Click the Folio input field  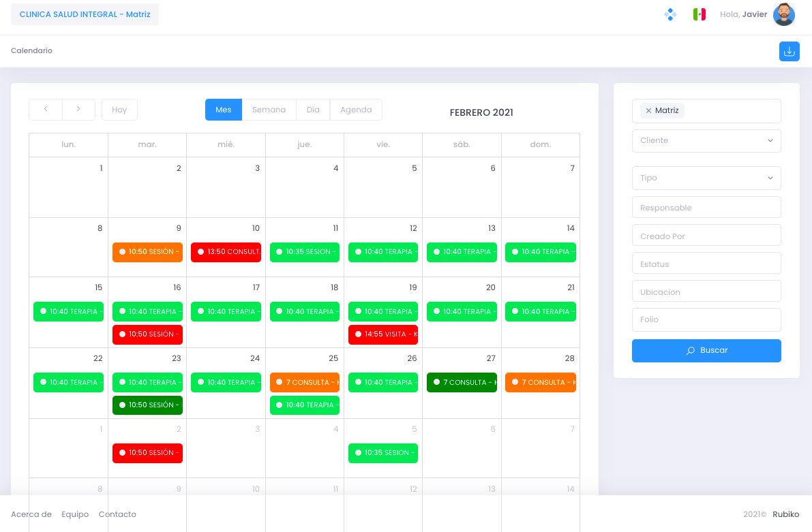tap(706, 319)
